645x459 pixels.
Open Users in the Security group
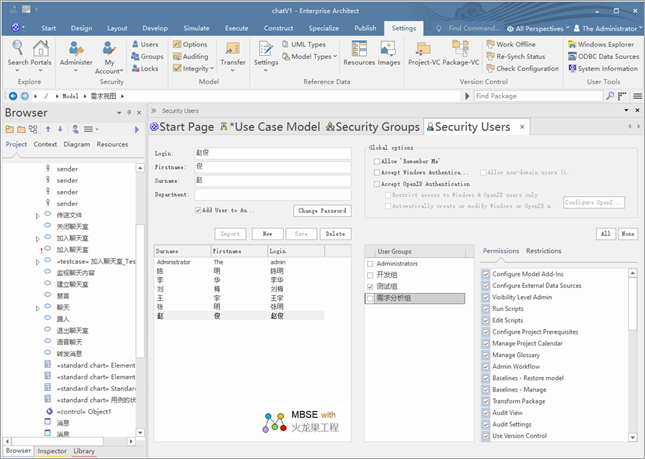145,44
